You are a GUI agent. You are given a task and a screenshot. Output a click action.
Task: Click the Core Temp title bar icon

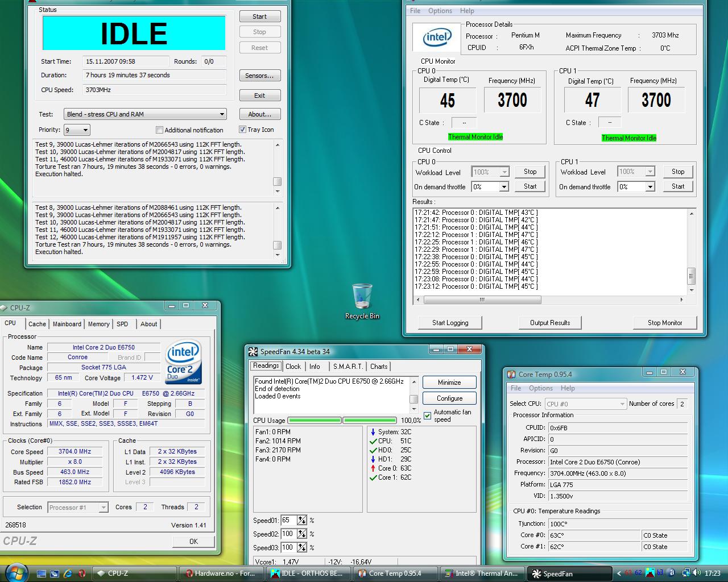point(511,374)
